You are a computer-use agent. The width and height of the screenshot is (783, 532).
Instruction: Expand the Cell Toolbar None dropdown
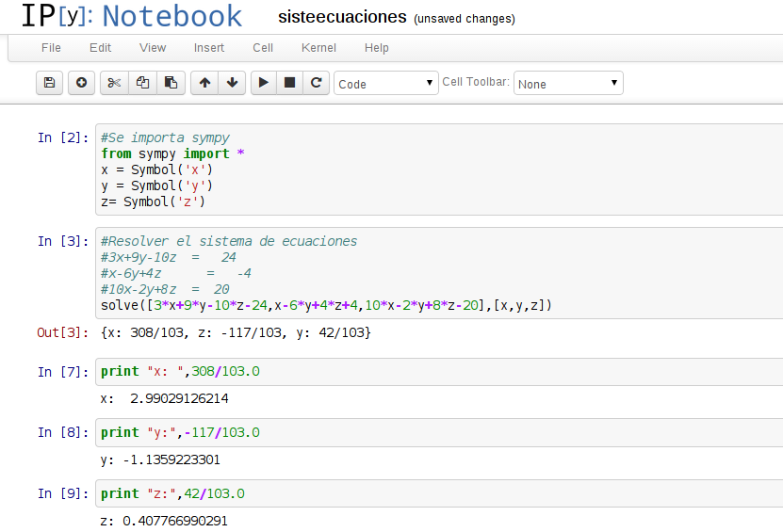coord(568,84)
